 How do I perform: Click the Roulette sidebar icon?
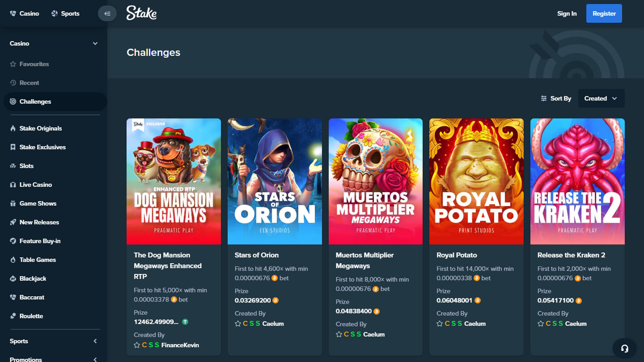point(13,316)
